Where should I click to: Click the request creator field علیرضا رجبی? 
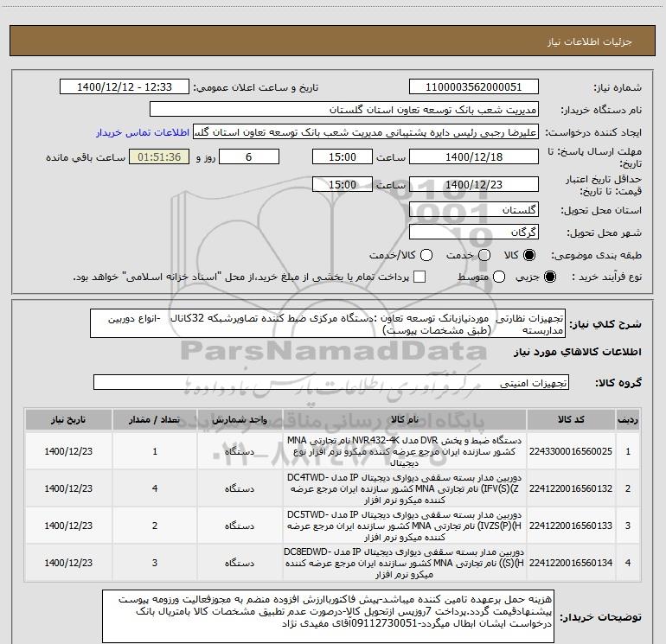pyautogui.click(x=366, y=132)
